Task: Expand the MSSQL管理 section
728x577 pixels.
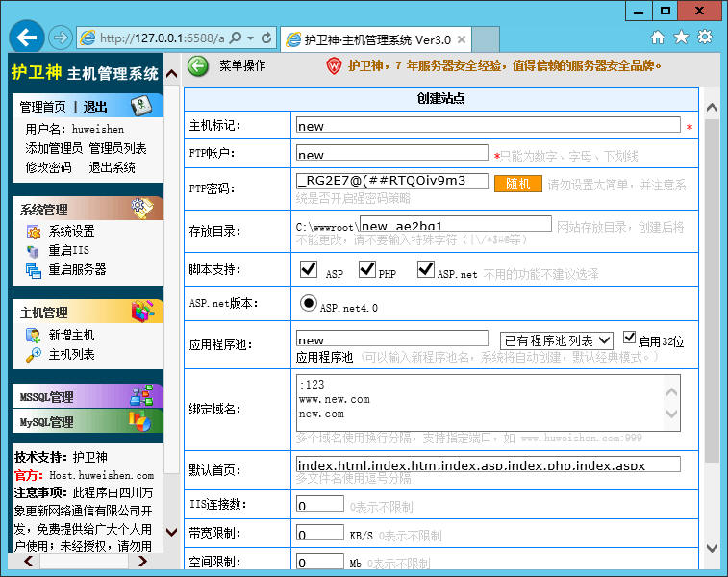Action: click(x=88, y=396)
